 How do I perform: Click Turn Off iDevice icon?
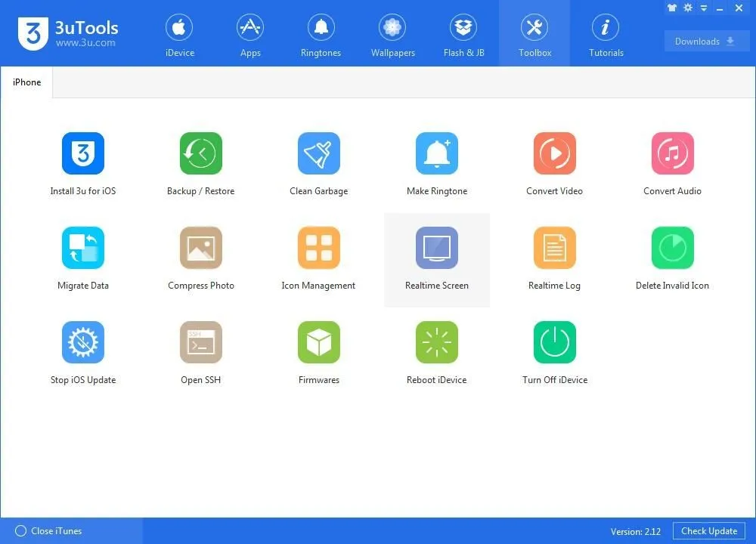point(554,343)
